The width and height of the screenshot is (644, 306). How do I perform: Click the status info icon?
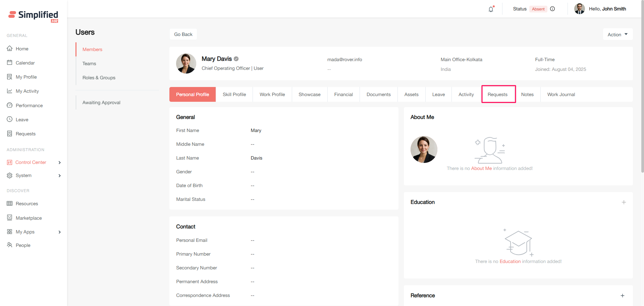click(x=552, y=9)
